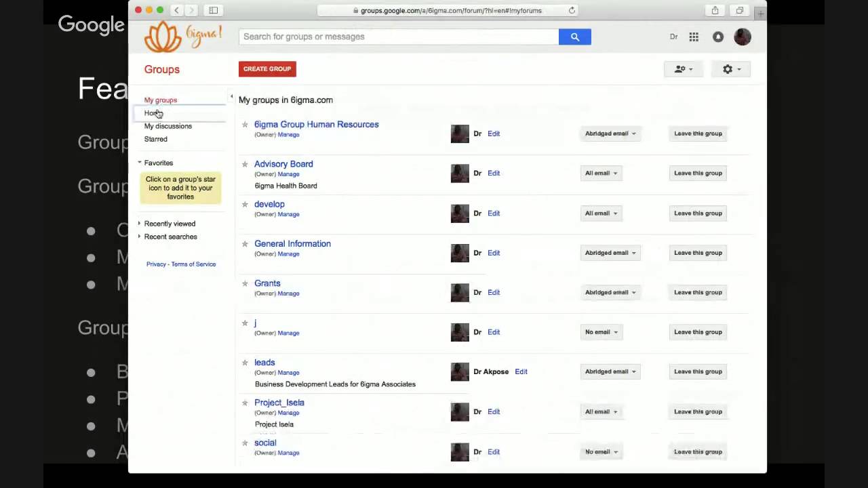Open Terms of Service link
868x488 pixels.
(x=194, y=264)
